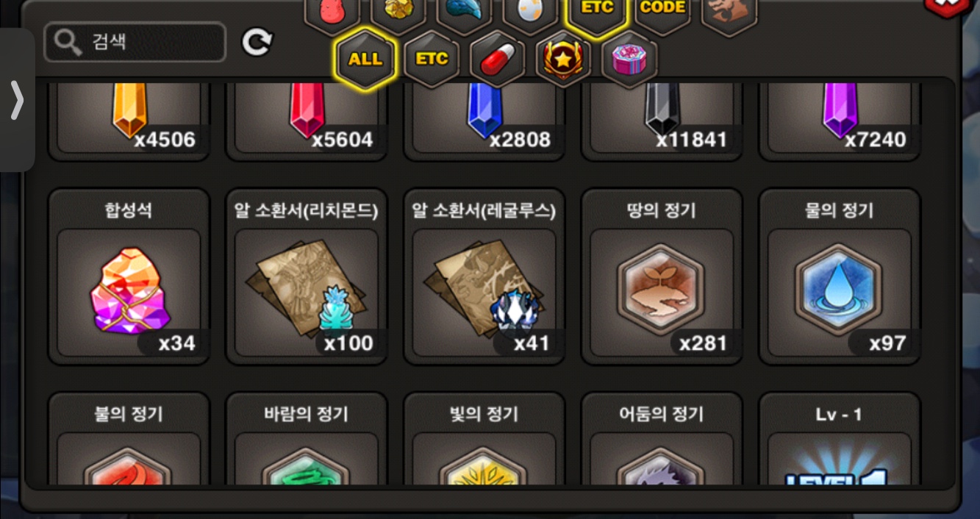This screenshot has height=519, width=980.
Task: Select the 알 소환서(리치몬드) scroll item
Action: 307,276
